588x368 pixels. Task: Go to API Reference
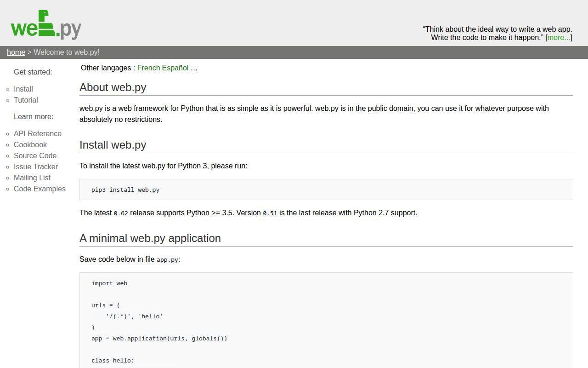(x=38, y=134)
